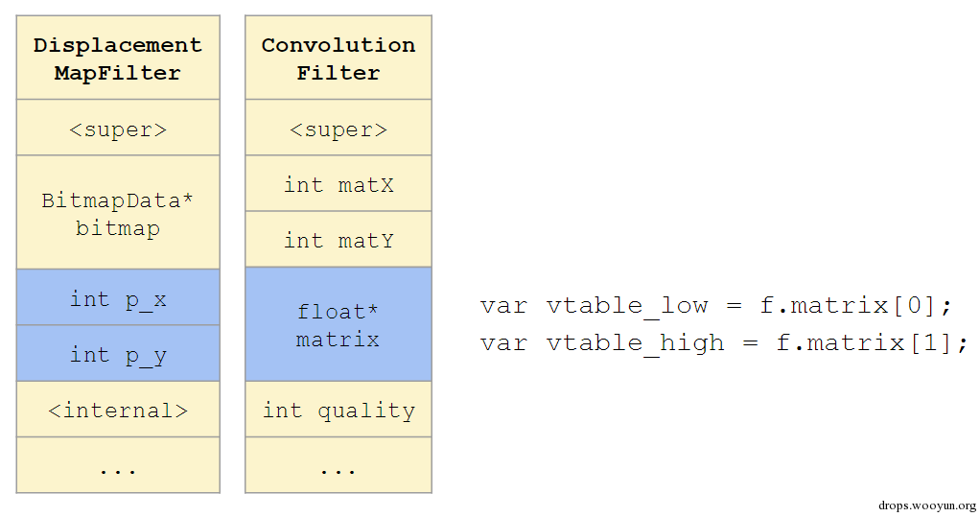Click the drops.wooyun.org watermark link
This screenshot has width=980, height=517.
pos(927,505)
